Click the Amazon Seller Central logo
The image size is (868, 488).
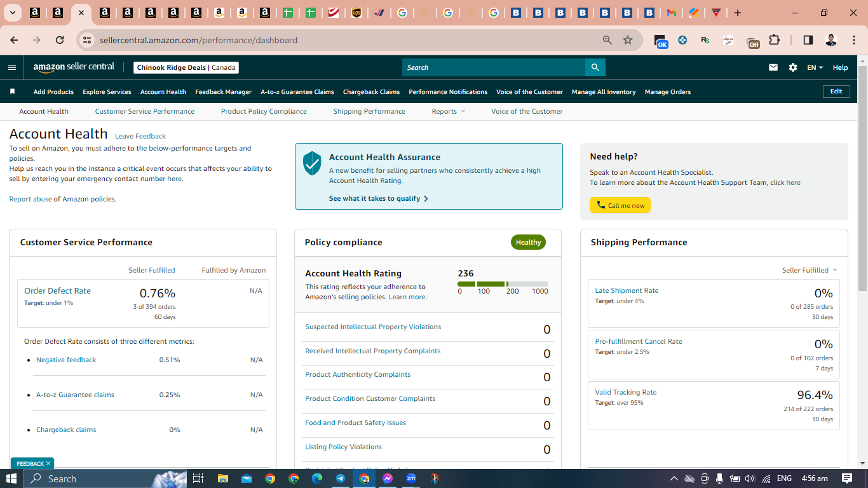(74, 67)
